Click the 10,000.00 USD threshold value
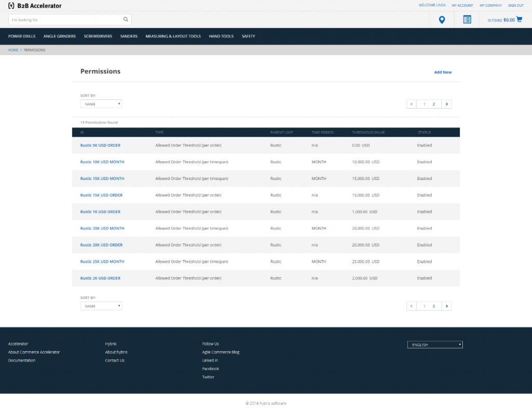 tap(365, 162)
